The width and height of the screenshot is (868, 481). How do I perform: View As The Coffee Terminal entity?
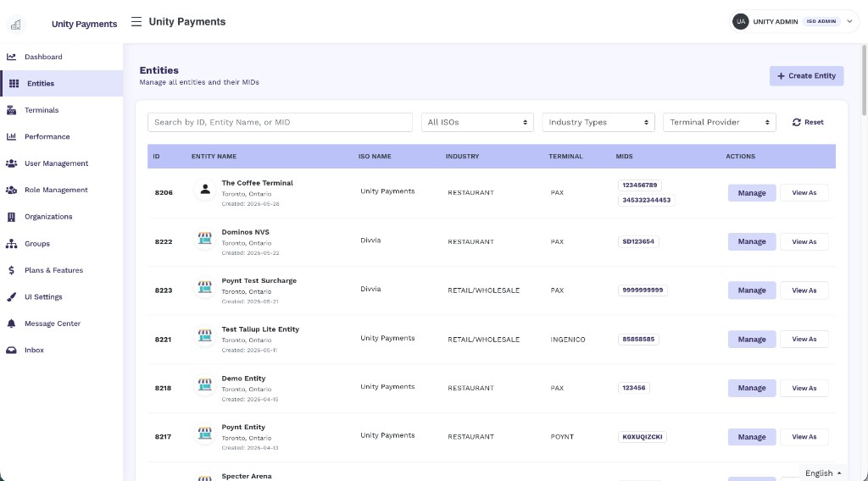point(804,193)
